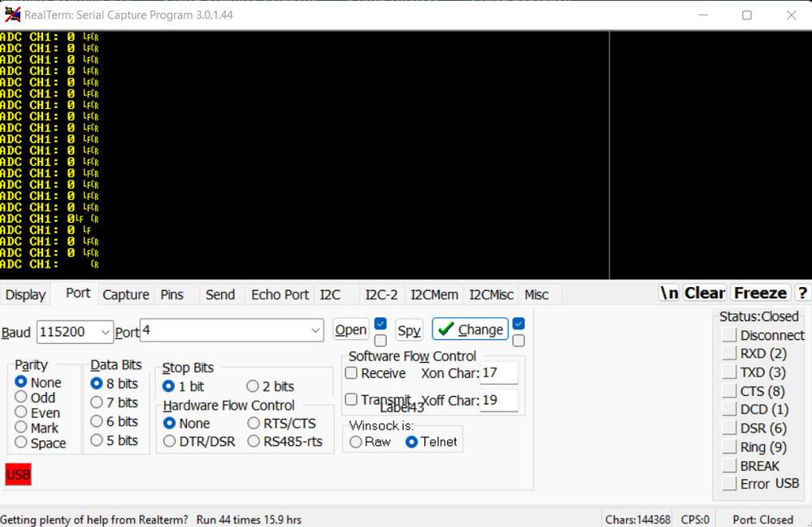Viewport: 812px width, 527px height.
Task: Open the serial port with Open button
Action: (x=350, y=330)
